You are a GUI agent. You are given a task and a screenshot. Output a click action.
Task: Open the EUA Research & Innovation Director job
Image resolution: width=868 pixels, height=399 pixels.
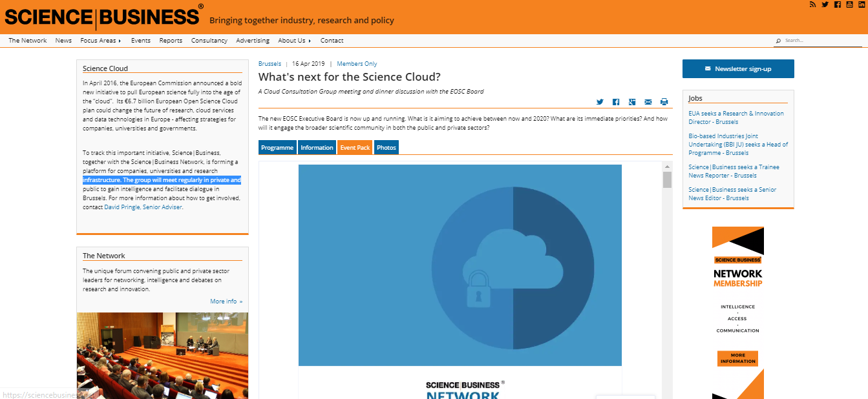(736, 118)
